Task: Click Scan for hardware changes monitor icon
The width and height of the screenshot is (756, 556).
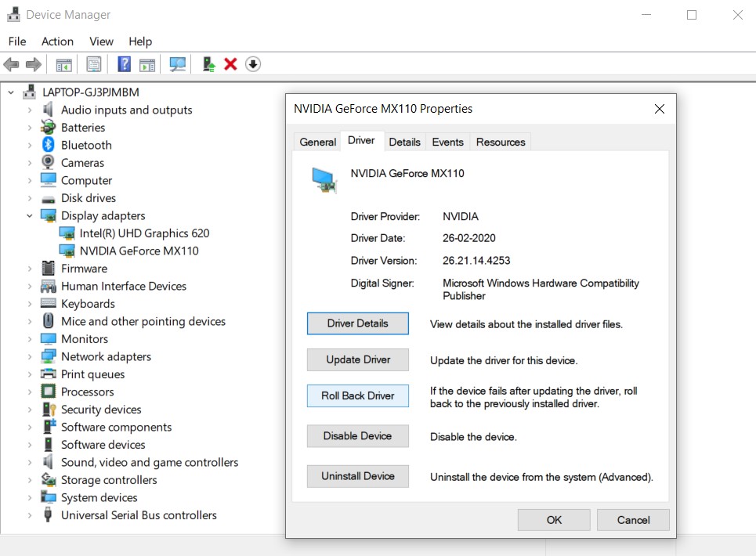Action: (x=177, y=64)
